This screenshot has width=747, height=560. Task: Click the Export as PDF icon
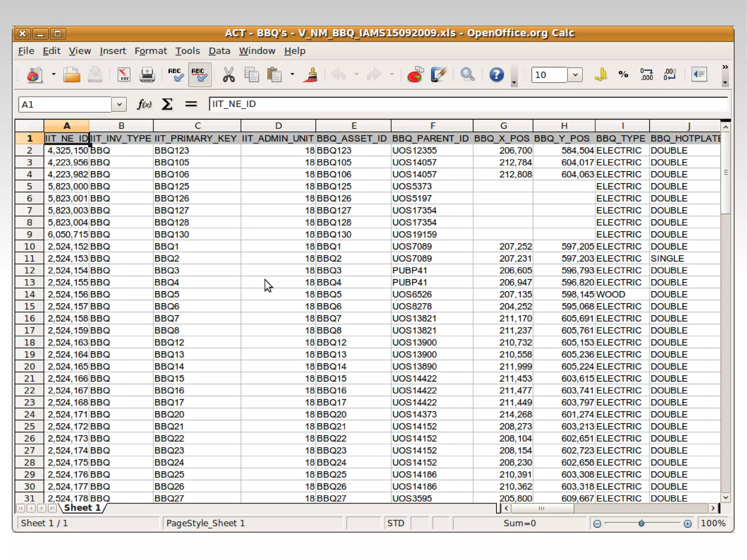pyautogui.click(x=124, y=75)
